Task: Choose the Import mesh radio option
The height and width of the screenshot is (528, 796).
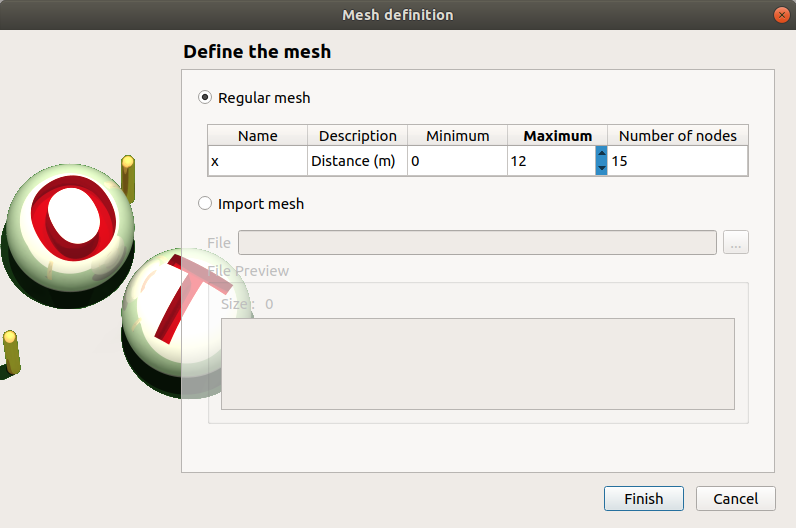Action: pos(206,204)
